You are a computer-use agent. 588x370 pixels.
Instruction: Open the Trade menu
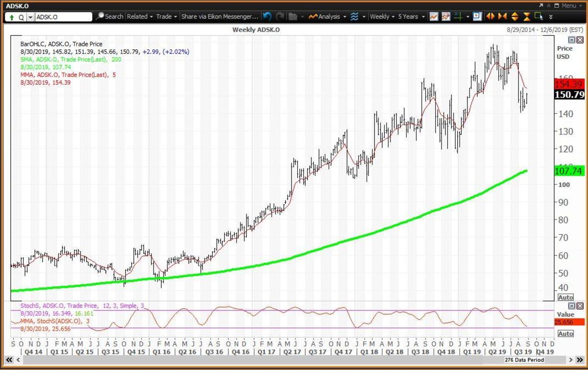click(167, 17)
